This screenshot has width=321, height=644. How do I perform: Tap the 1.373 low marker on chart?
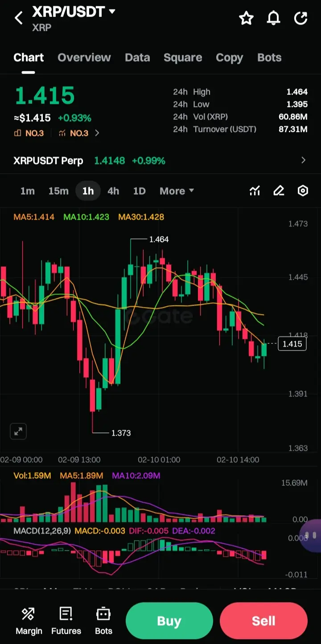[121, 433]
